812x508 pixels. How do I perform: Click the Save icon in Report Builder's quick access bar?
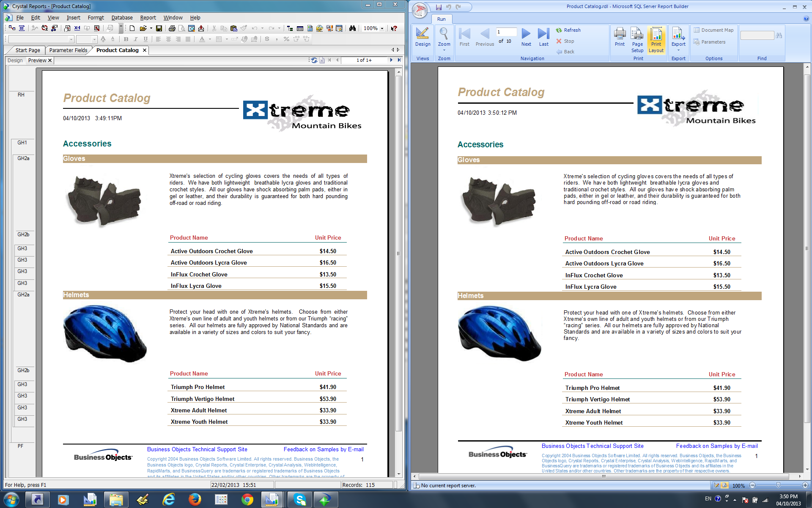[x=439, y=7]
